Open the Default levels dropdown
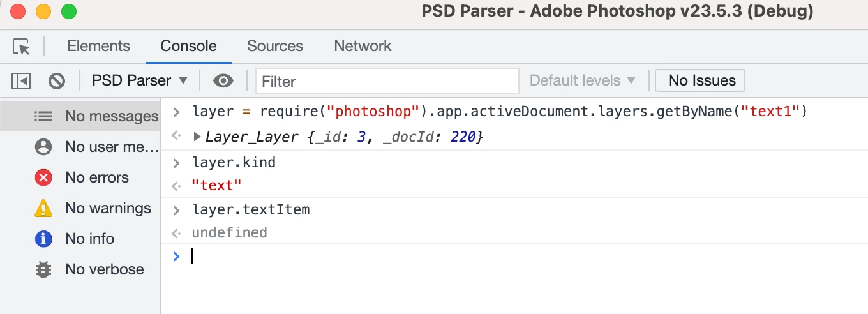 pos(583,81)
